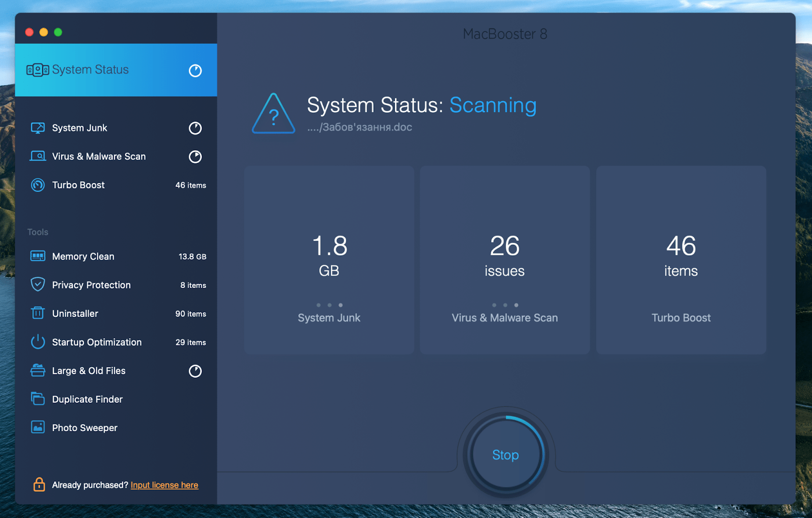Click the System Status progress clock icon

click(x=195, y=71)
